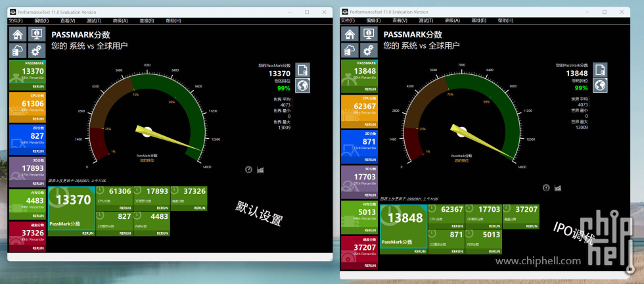Screen dimensions: 644x284
Task: Click globe icon beside 99% in right window
Action: pyautogui.click(x=600, y=85)
